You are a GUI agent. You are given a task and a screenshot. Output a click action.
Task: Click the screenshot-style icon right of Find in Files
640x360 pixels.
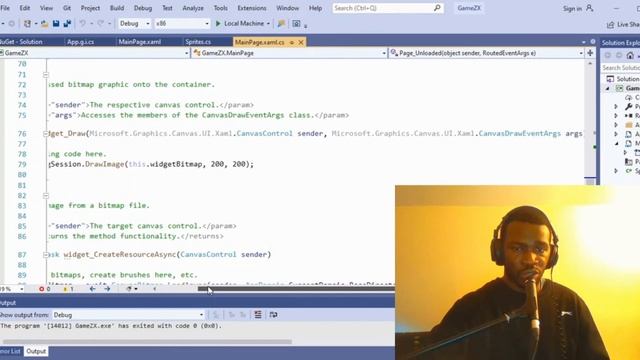point(296,24)
